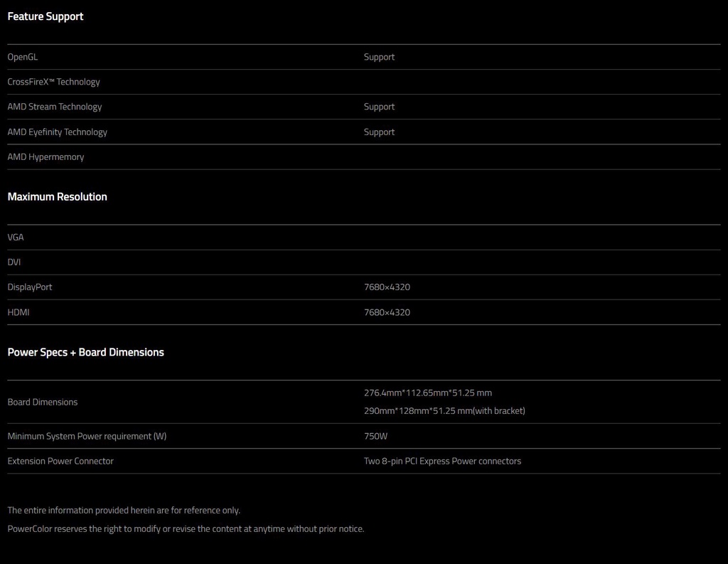Select the VGA row label

pos(16,237)
